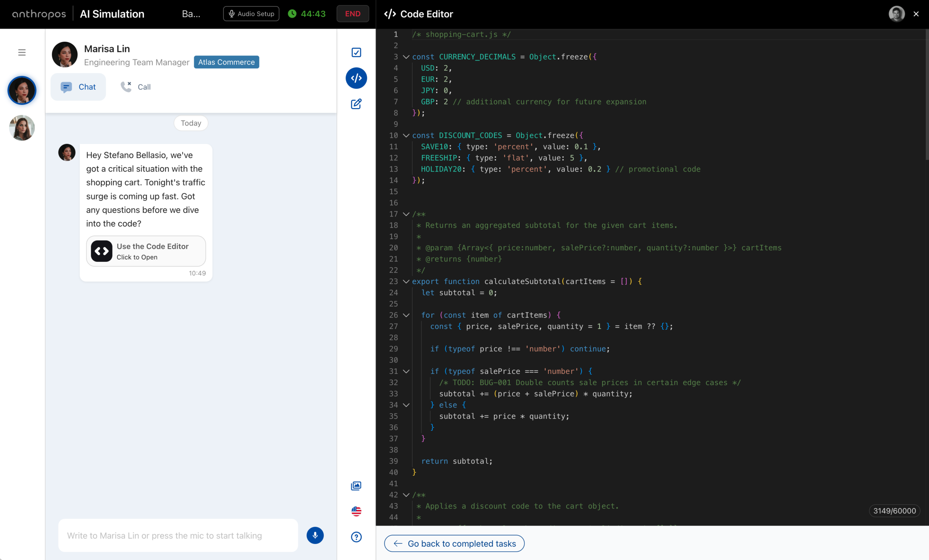Screen dimensions: 929x560
Task: Fold the salePrice if block at line 31
Action: (x=406, y=371)
